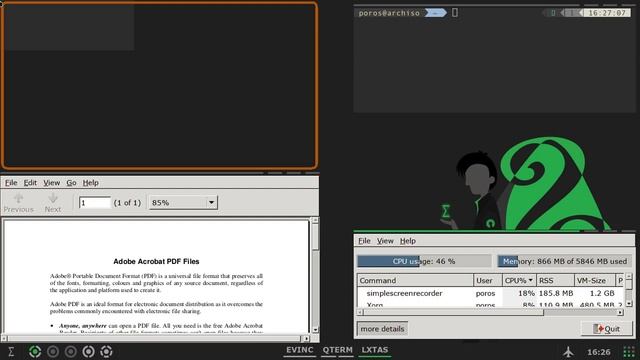Switch to the fourth workspace circle
Viewport: 640px width, 360px height.
89,351
